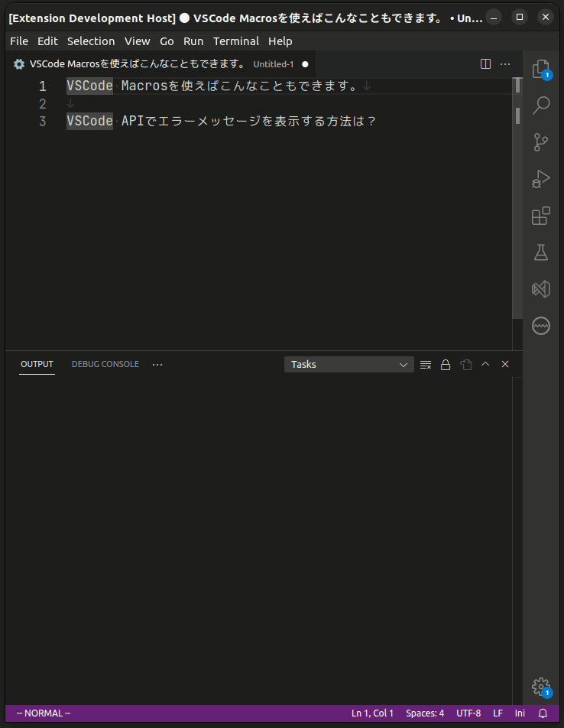Open output log in editor
The width and height of the screenshot is (564, 728).
click(465, 365)
